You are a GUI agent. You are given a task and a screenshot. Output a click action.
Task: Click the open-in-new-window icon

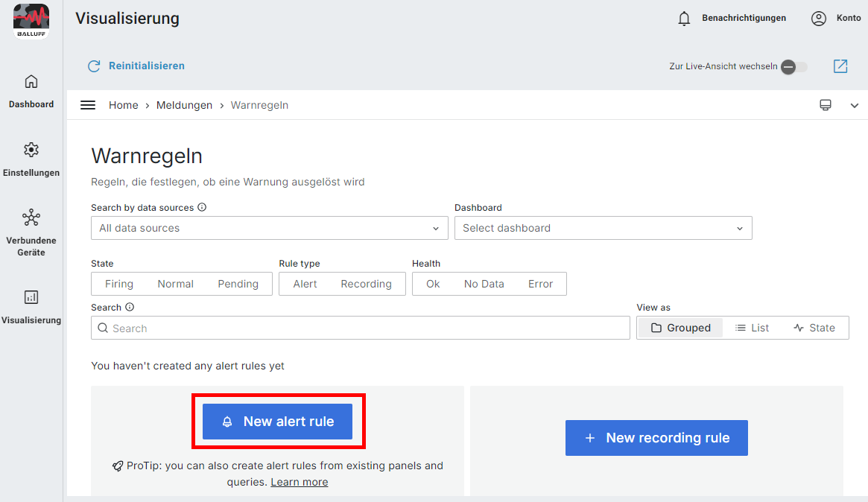coord(840,66)
